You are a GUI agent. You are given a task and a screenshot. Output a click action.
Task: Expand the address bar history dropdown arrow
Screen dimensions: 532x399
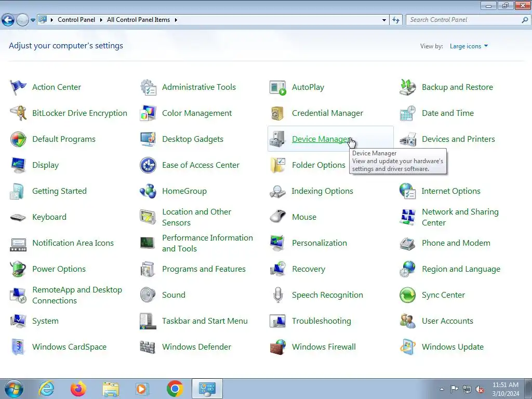click(384, 20)
